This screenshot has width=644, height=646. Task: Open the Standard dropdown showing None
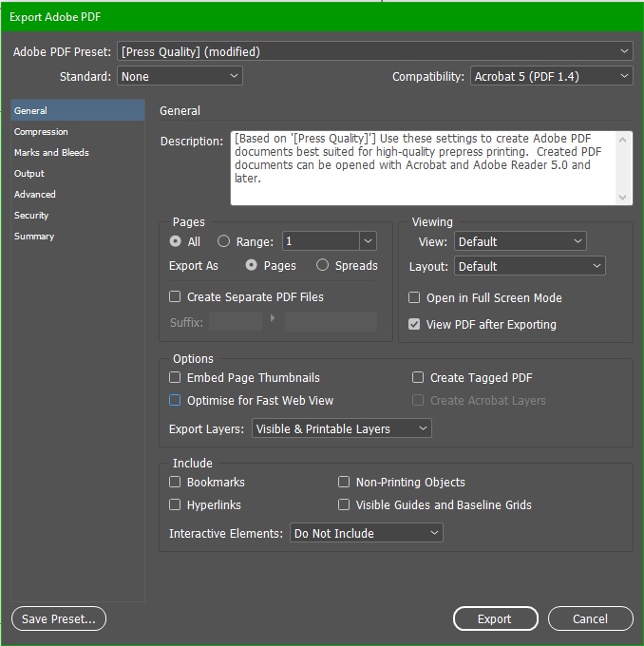(180, 76)
